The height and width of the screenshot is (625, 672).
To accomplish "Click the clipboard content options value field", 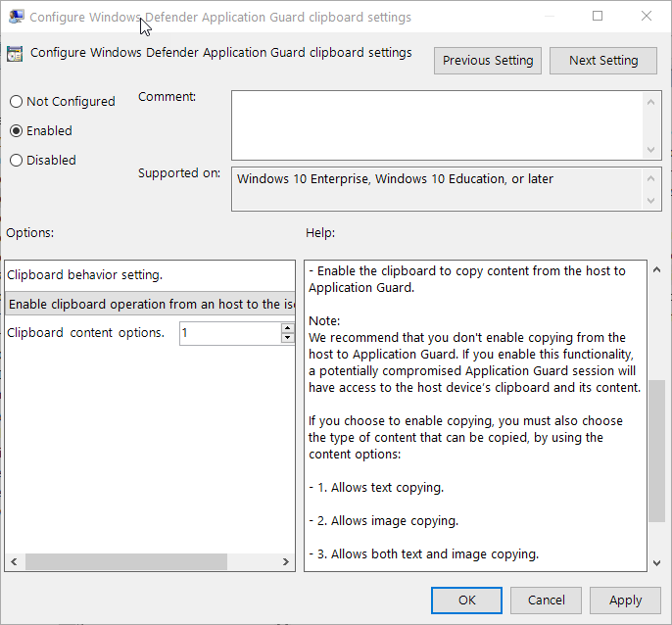I will 230,333.
